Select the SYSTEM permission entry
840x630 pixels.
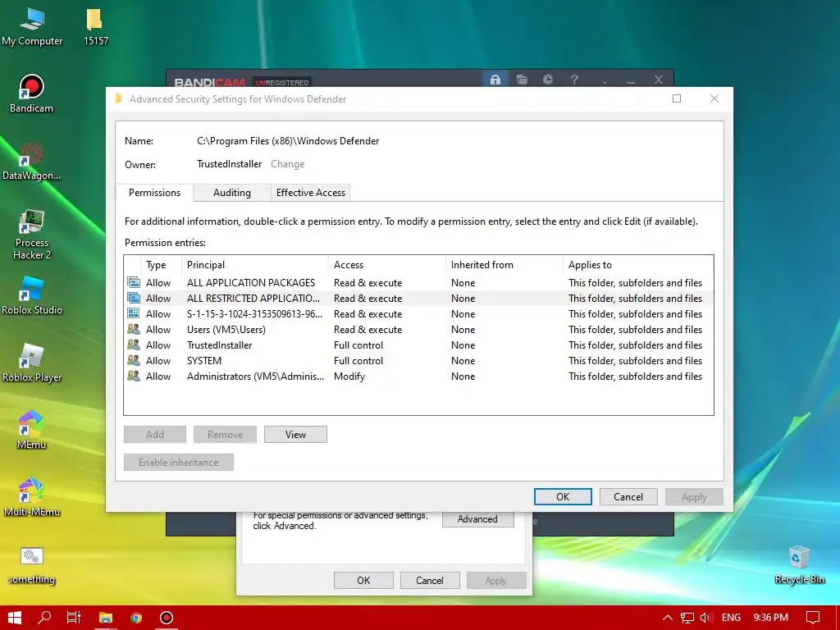point(419,361)
